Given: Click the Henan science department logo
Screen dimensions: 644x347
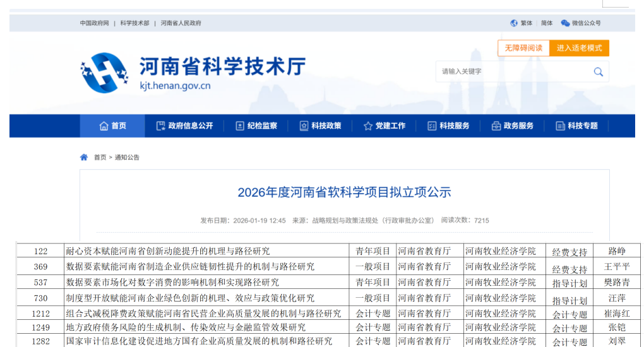Looking at the screenshot, I should point(104,73).
